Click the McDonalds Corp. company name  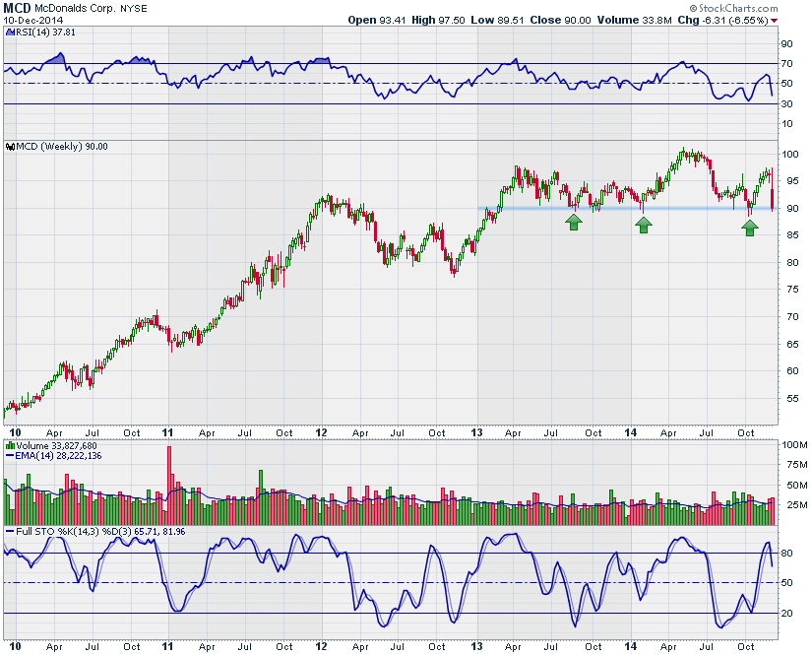(x=75, y=8)
